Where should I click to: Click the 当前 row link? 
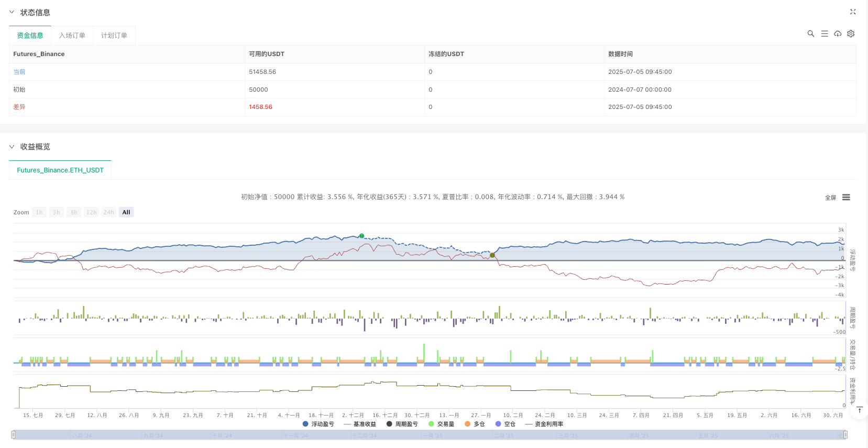click(19, 72)
